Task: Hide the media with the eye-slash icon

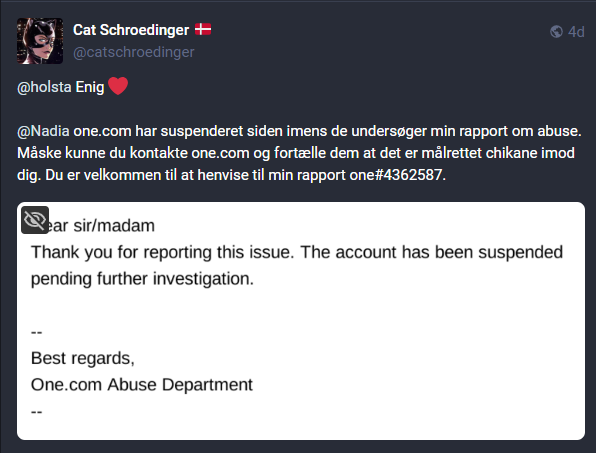Action: tap(35, 220)
